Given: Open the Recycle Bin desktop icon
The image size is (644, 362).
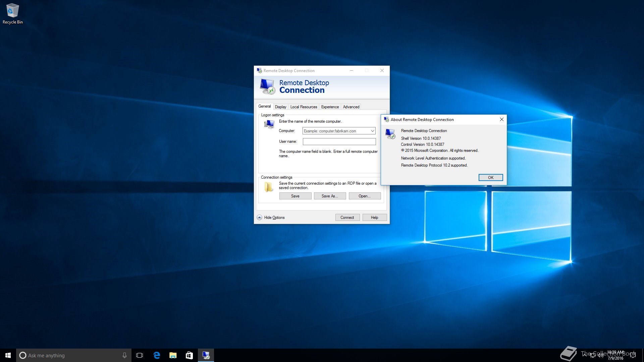Looking at the screenshot, I should 12,14.
